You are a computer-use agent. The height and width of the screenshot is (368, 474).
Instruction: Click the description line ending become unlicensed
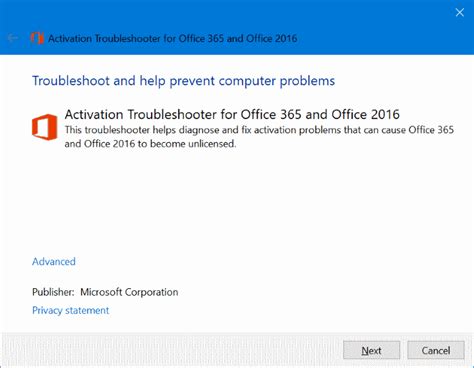pos(150,144)
